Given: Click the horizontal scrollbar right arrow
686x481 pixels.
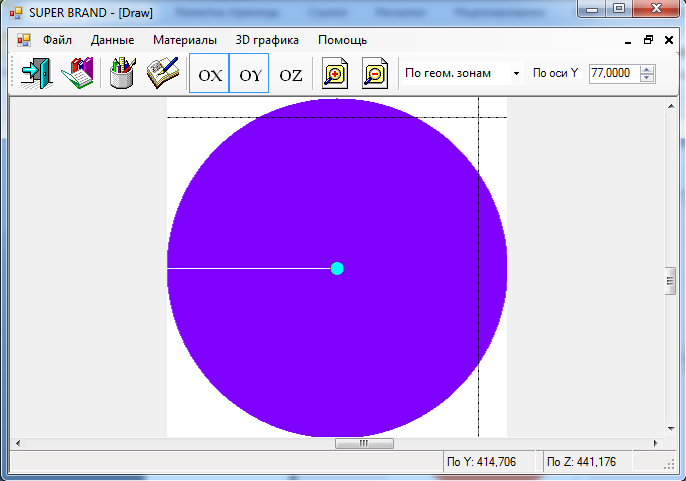Looking at the screenshot, I should 655,443.
